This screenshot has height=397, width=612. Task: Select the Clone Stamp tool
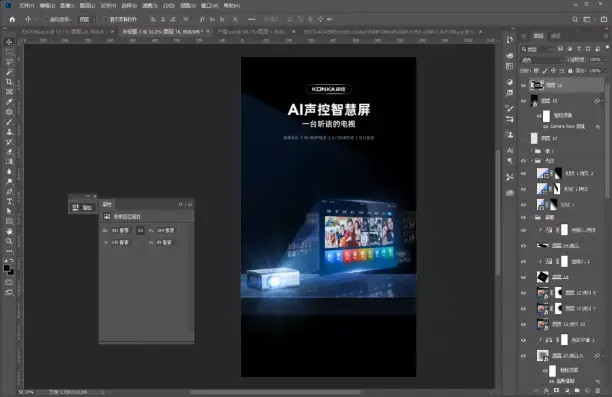click(x=9, y=132)
